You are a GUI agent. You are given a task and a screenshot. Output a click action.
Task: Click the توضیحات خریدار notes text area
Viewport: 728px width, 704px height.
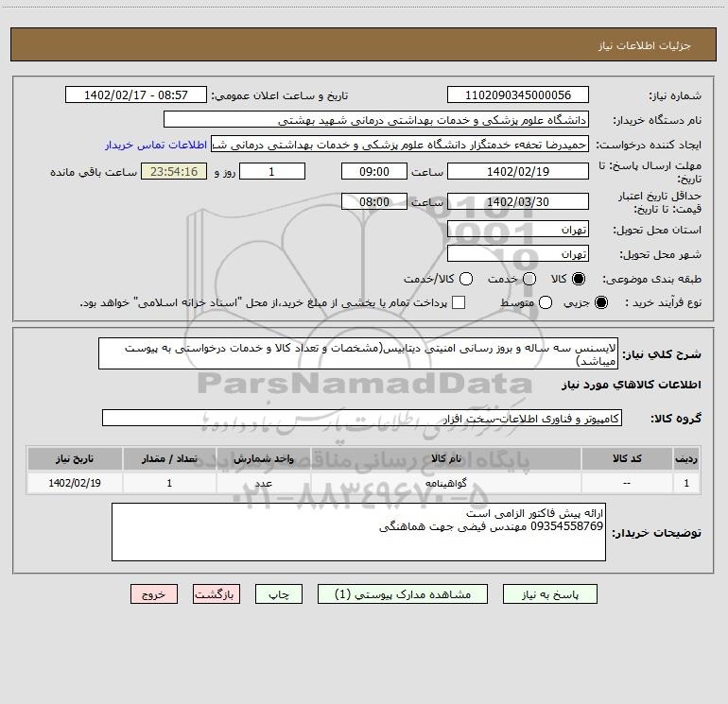[x=359, y=532]
